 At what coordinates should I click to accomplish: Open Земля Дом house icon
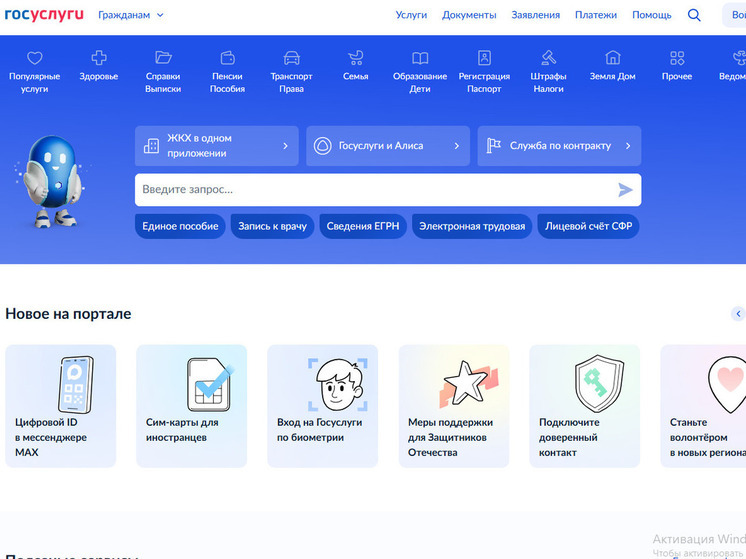[612, 59]
